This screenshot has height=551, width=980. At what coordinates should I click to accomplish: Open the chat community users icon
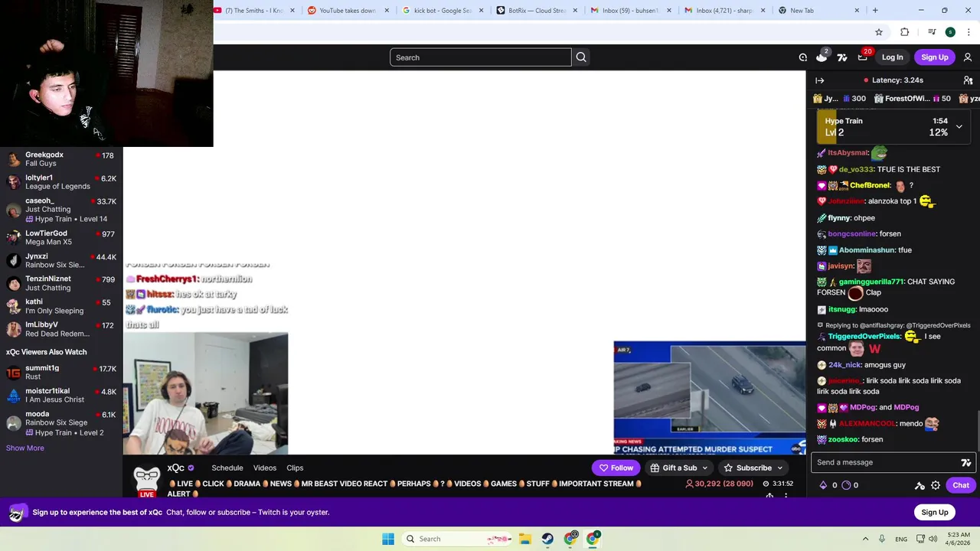tap(968, 80)
